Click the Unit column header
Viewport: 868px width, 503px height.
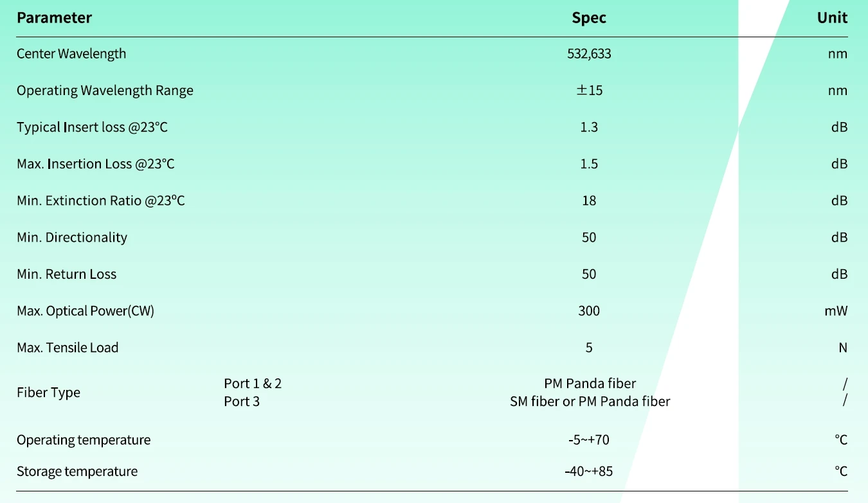(832, 18)
